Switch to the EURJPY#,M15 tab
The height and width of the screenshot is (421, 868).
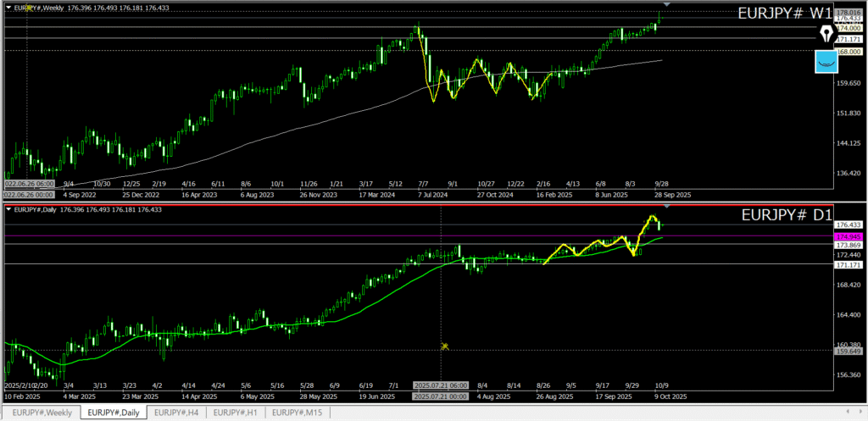click(297, 413)
